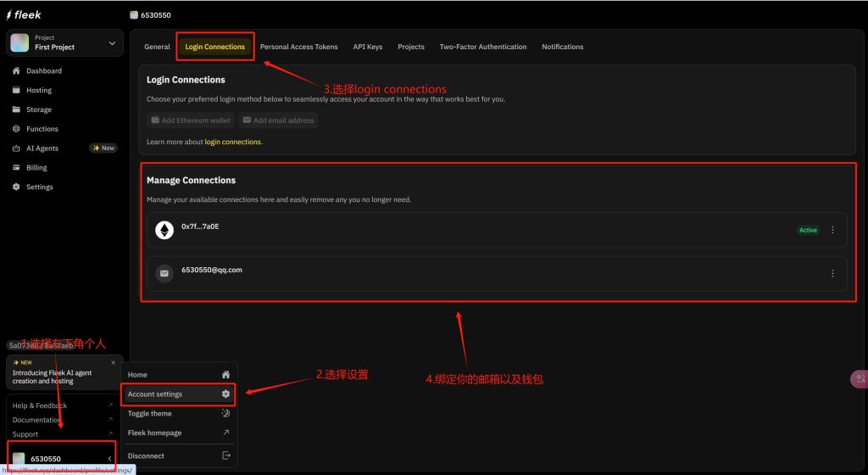
Task: Click the translate widget at right edge
Action: [860, 379]
